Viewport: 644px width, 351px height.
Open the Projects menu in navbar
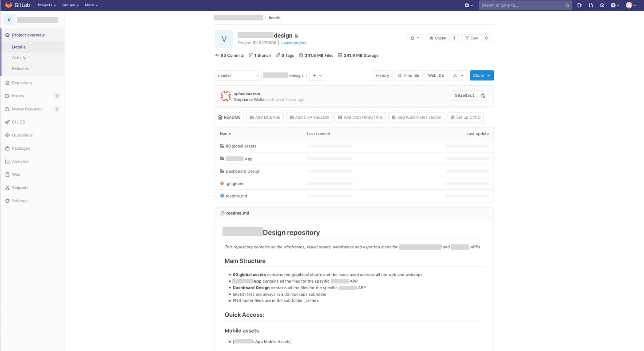[47, 5]
